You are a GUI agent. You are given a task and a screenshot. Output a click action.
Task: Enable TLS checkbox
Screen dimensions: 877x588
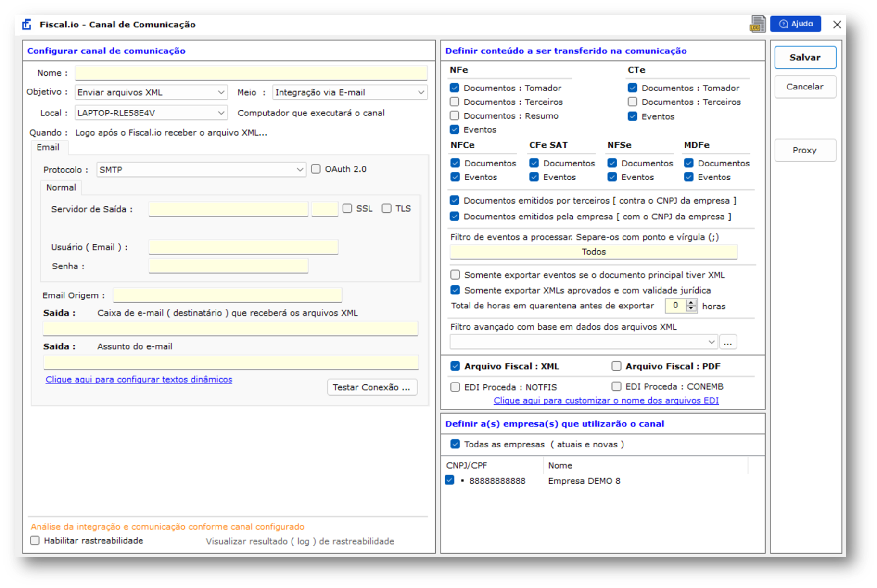pyautogui.click(x=387, y=208)
